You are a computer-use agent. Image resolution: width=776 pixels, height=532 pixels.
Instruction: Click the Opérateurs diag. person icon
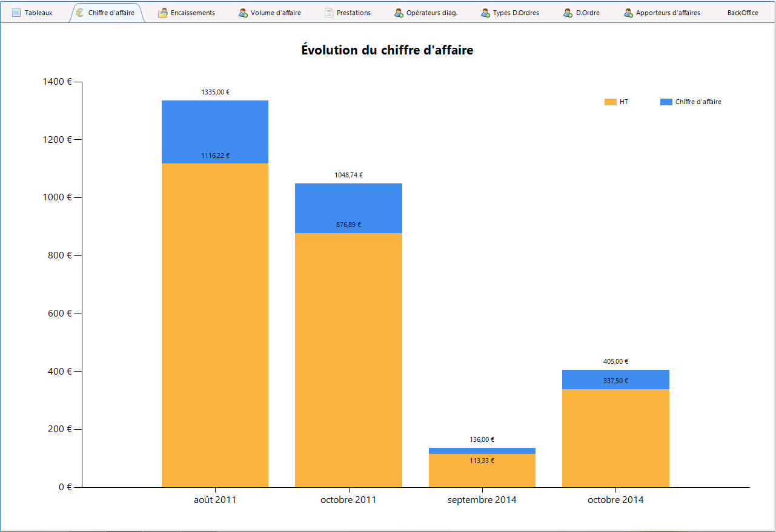pyautogui.click(x=399, y=13)
